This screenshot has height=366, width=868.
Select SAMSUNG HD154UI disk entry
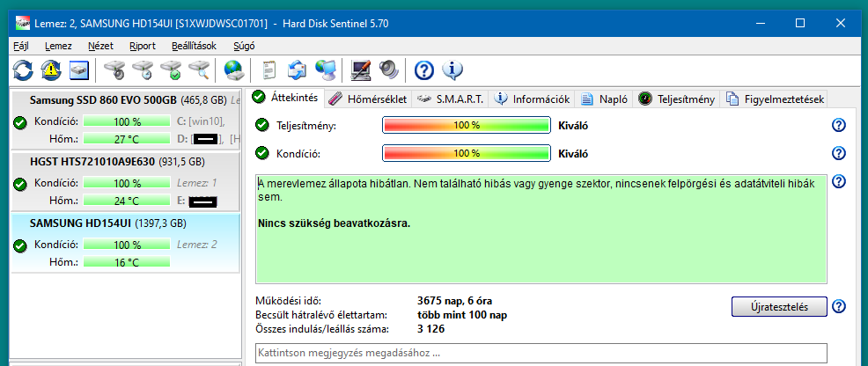(126, 243)
